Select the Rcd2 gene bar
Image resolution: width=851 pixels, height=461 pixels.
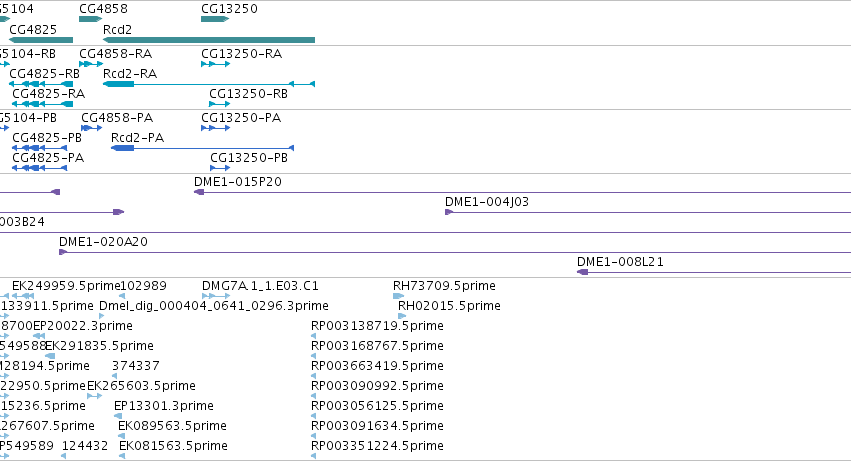[209, 40]
